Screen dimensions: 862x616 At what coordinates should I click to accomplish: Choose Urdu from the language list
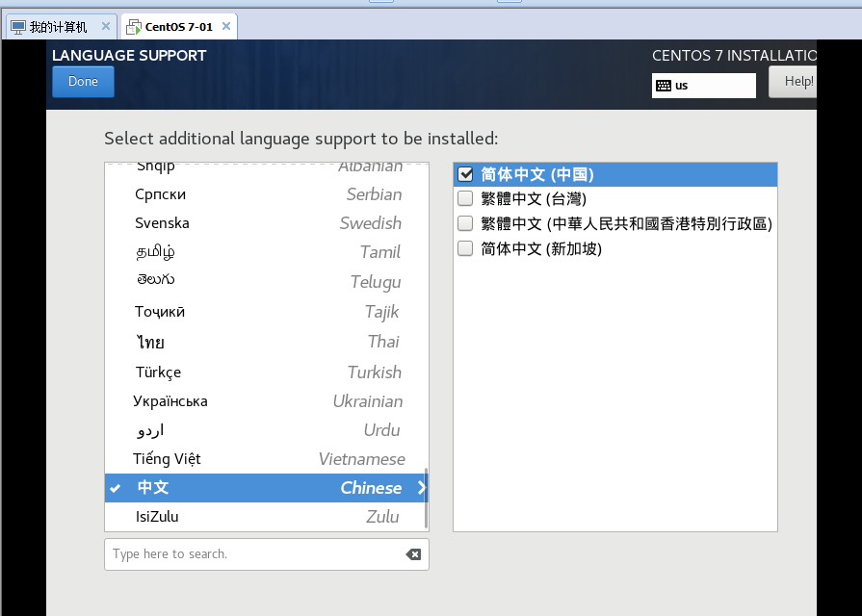[267, 430]
